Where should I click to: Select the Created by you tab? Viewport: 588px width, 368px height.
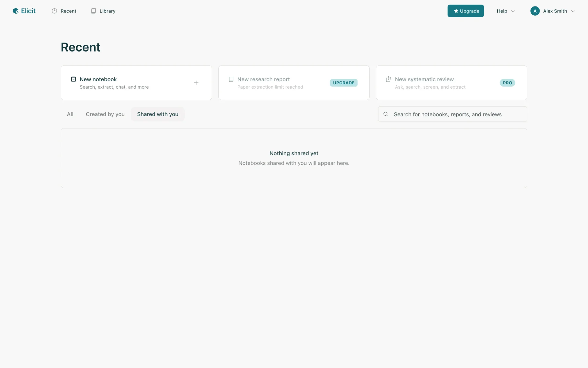pyautogui.click(x=105, y=114)
